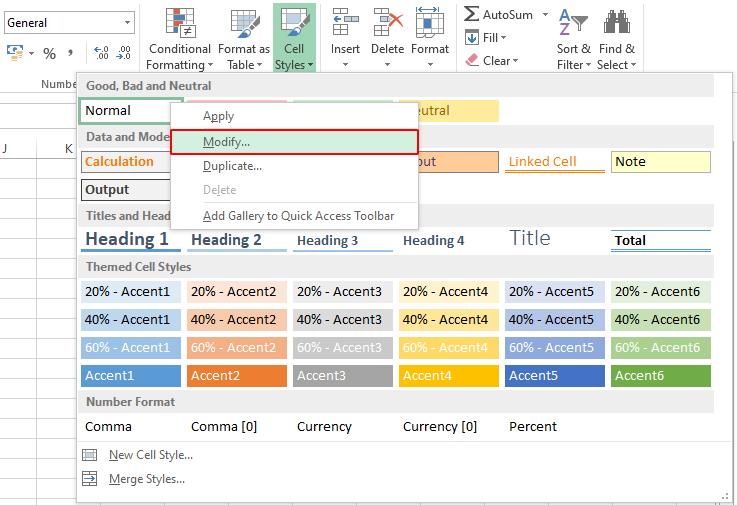Image resolution: width=737 pixels, height=505 pixels.
Task: Choose Duplicate... in the context menu
Action: point(294,166)
